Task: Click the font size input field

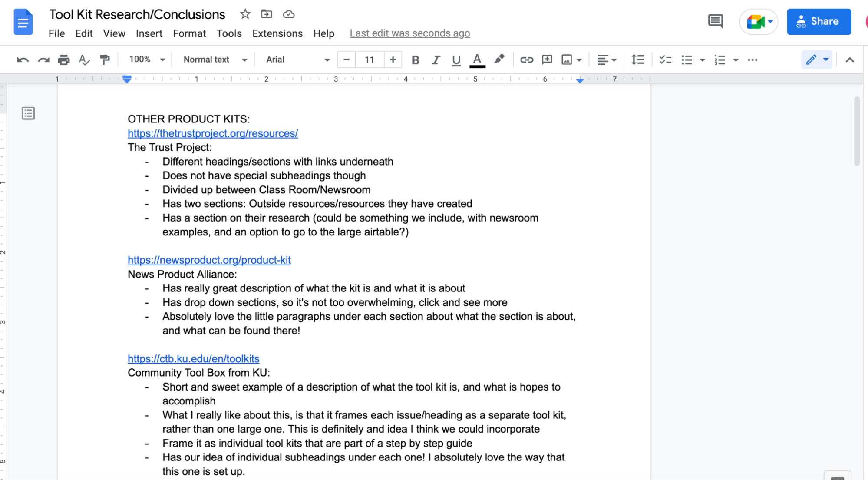Action: tap(369, 60)
